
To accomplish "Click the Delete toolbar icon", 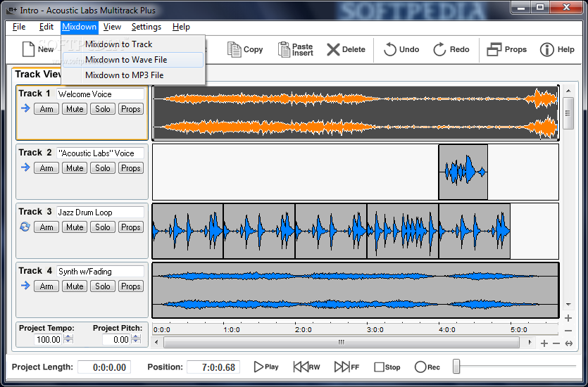I will coord(346,49).
